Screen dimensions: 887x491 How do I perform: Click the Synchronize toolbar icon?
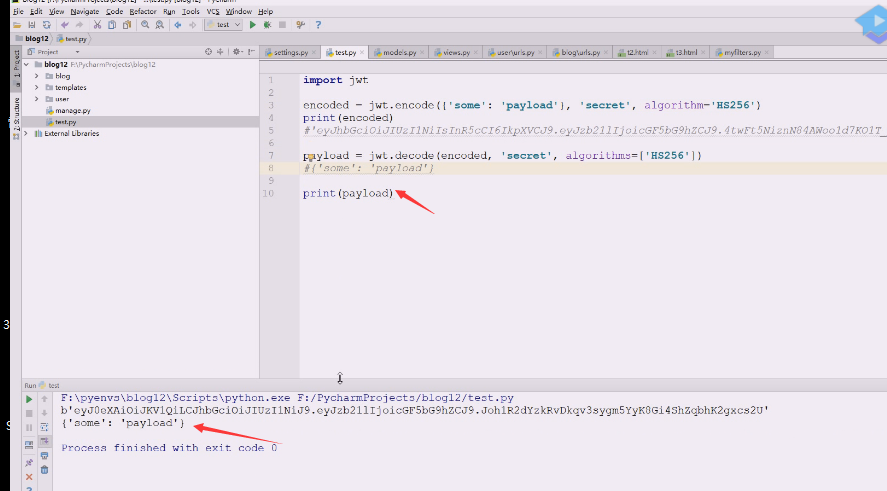point(46,25)
